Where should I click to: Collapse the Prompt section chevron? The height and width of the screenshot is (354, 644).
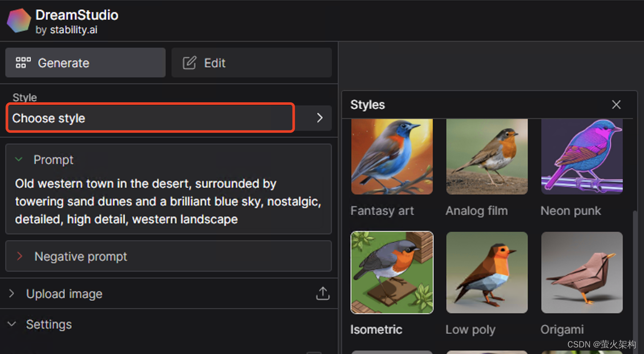click(x=19, y=160)
